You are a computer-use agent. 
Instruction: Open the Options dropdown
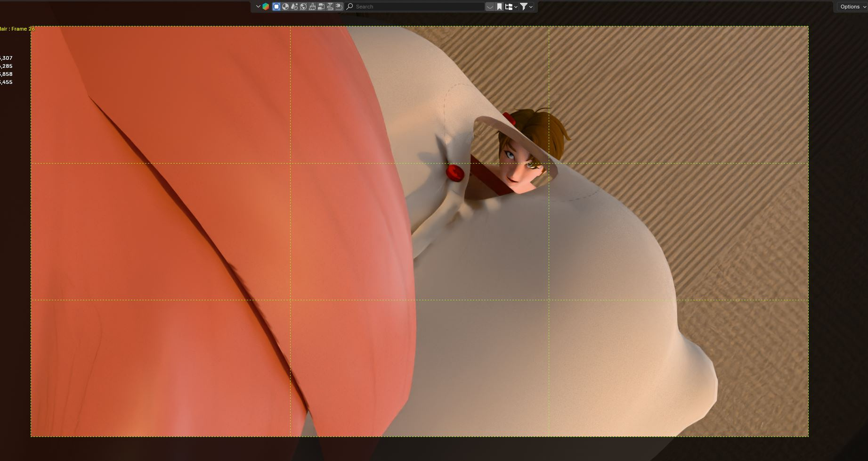[852, 7]
